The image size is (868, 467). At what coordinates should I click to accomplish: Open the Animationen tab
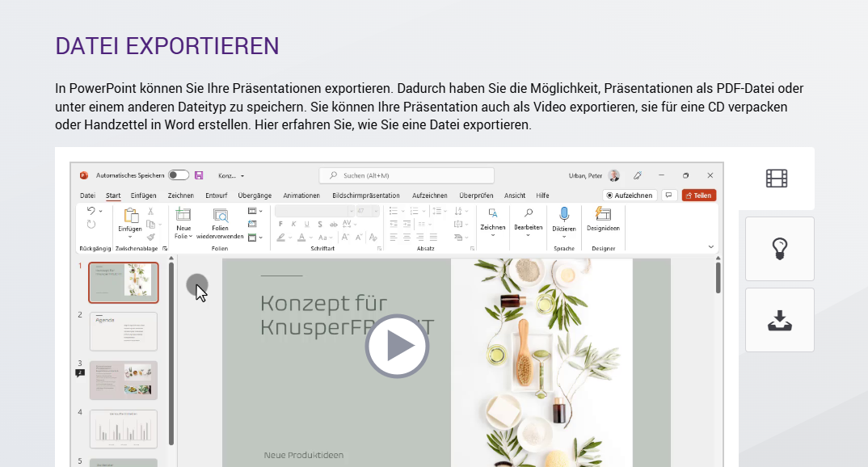(x=301, y=196)
